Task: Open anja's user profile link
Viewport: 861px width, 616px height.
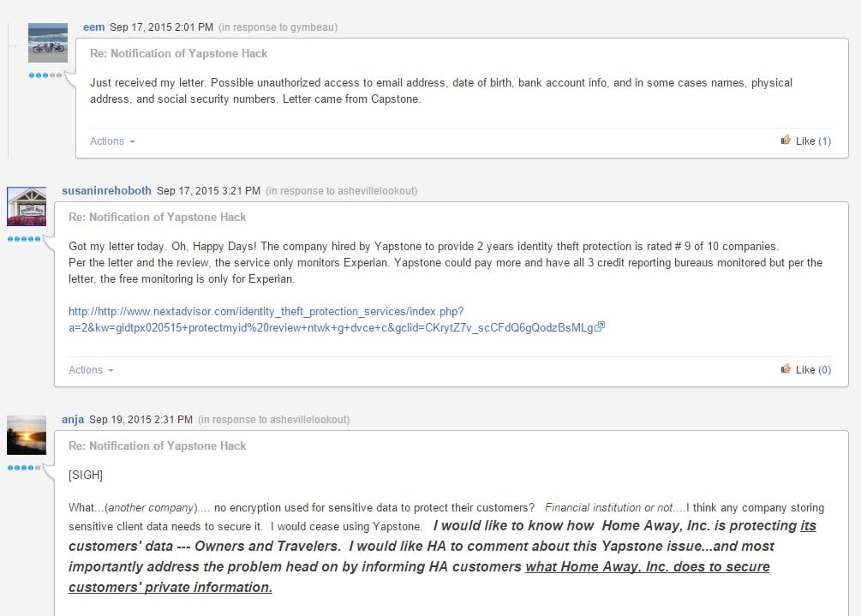Action: (73, 420)
